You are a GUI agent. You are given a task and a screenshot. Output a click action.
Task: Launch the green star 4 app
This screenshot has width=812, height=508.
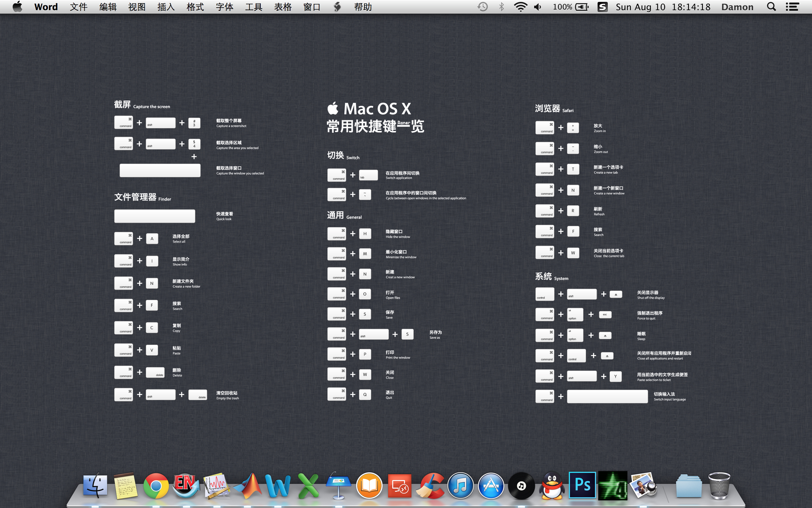coord(613,486)
